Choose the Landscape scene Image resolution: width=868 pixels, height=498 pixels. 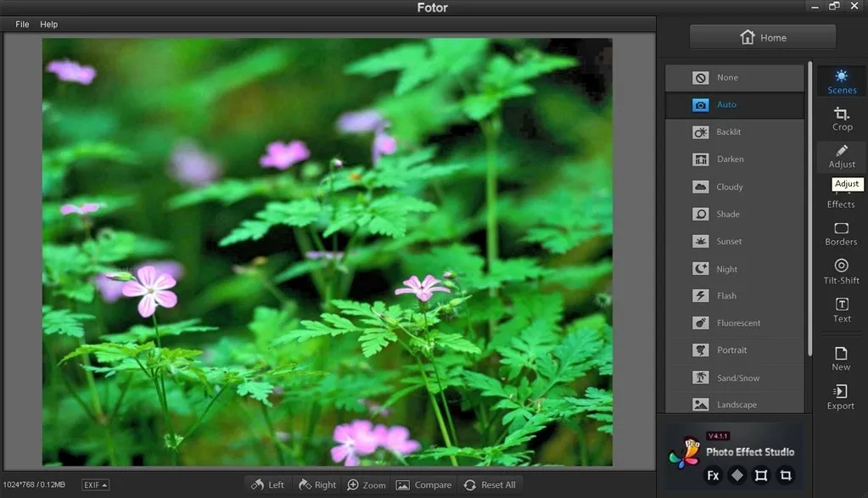click(x=734, y=405)
